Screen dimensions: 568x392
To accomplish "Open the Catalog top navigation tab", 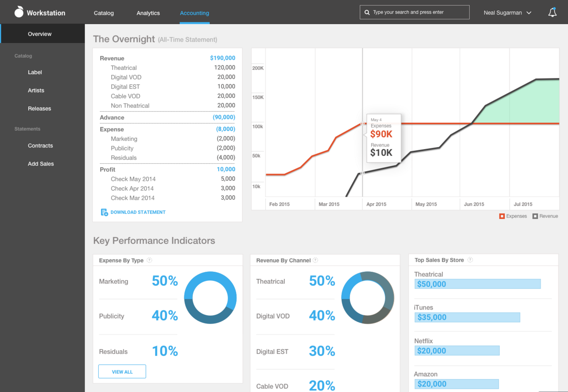I will pos(104,13).
